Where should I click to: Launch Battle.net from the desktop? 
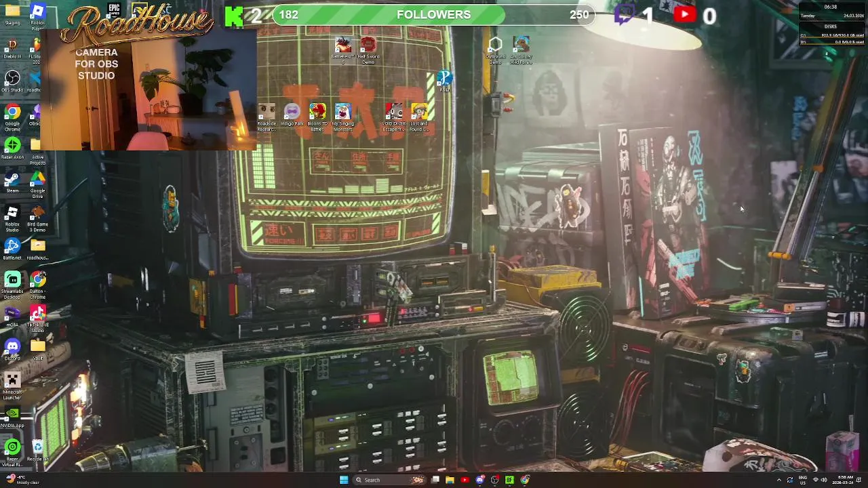coord(12,249)
